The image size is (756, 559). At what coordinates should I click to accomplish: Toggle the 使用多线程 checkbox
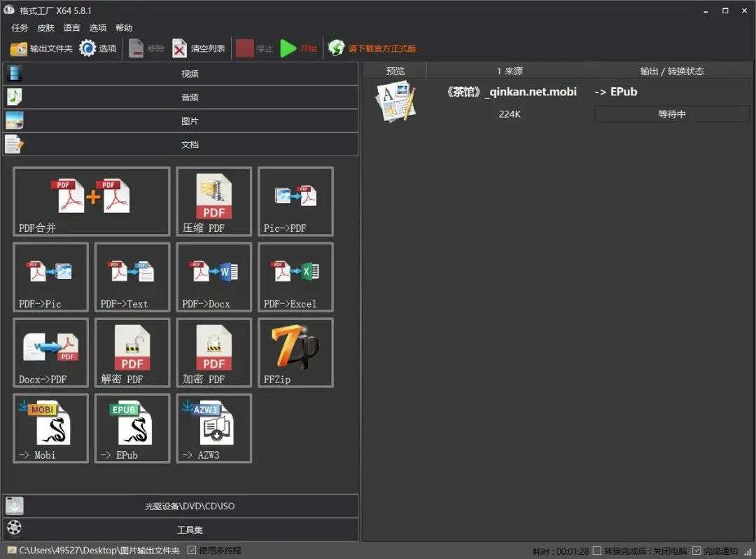coord(192,551)
